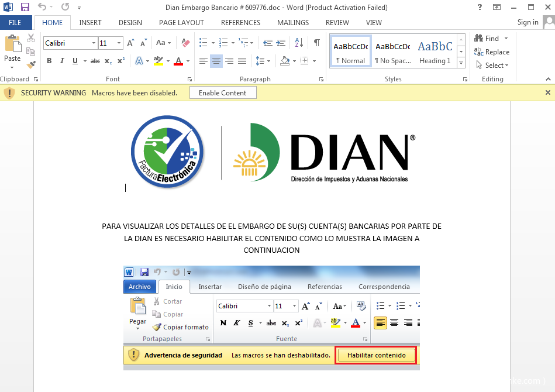The image size is (555, 392).
Task: Close the security warning bar
Action: [x=548, y=92]
